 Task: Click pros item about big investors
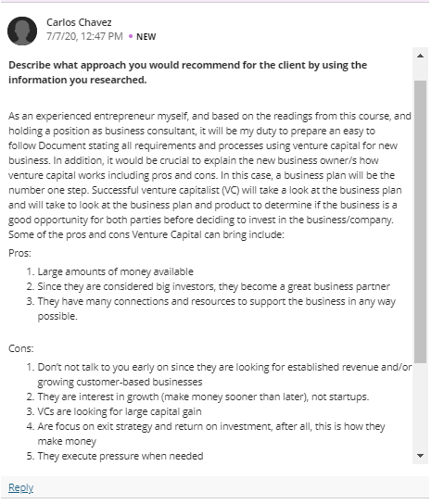pyautogui.click(x=213, y=286)
